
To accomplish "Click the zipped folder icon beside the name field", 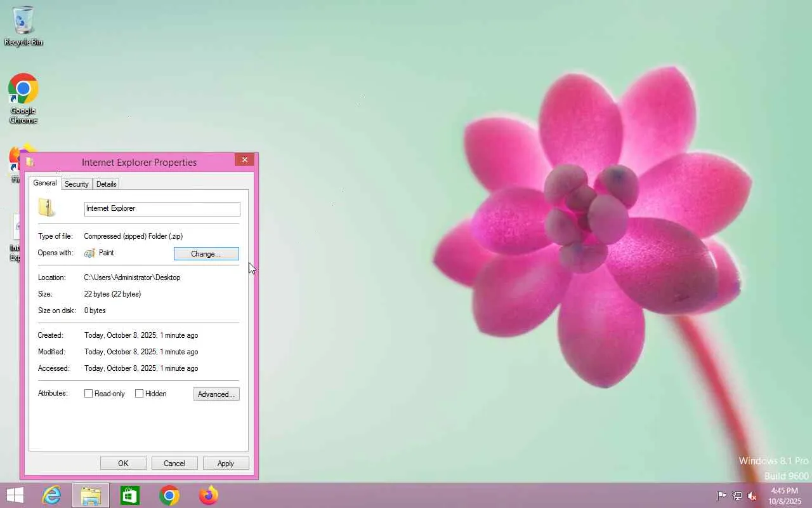I will (x=46, y=208).
